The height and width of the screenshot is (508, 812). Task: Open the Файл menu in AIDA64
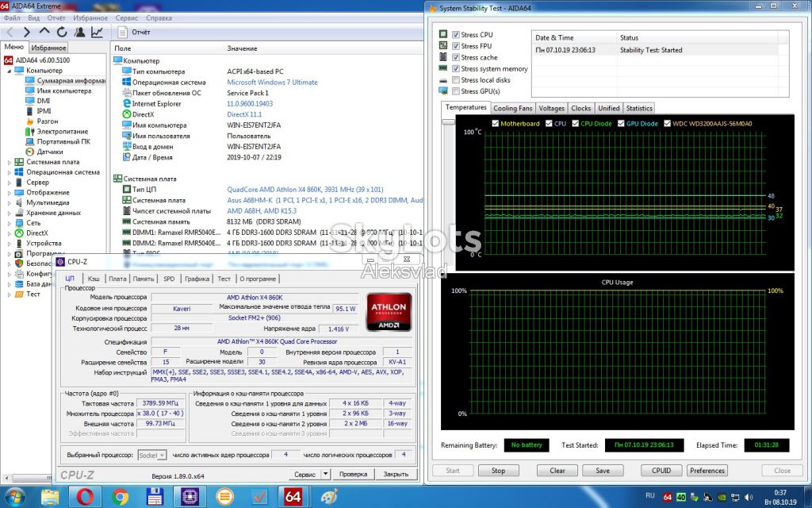coord(12,17)
